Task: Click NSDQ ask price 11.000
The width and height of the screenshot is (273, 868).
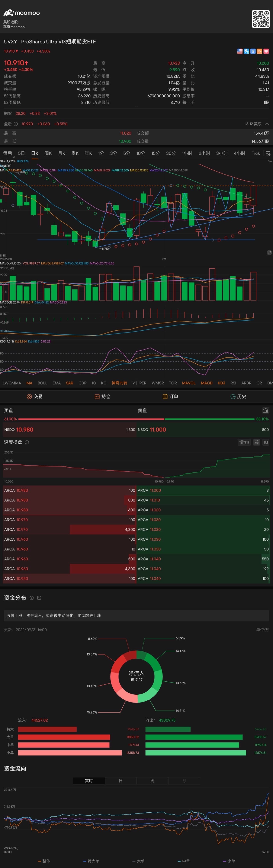Action: (x=158, y=430)
